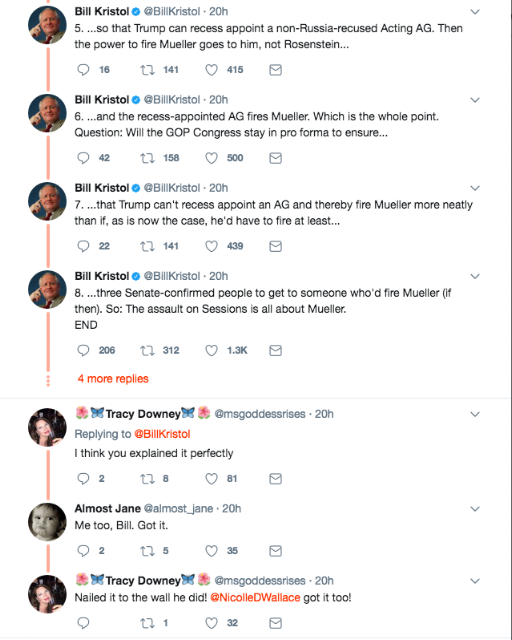512x640 pixels.
Task: Retweet tweet 5 showing 141 retweets
Action: [147, 70]
